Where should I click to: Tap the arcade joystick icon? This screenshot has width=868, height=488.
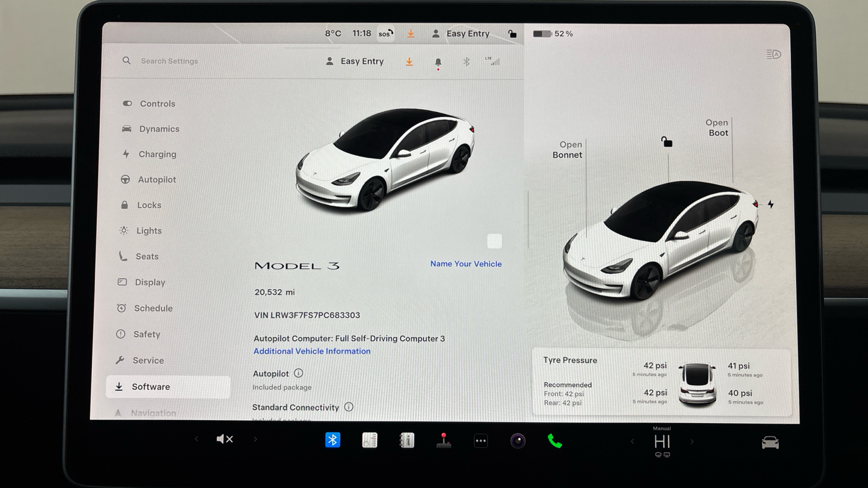[x=443, y=441]
